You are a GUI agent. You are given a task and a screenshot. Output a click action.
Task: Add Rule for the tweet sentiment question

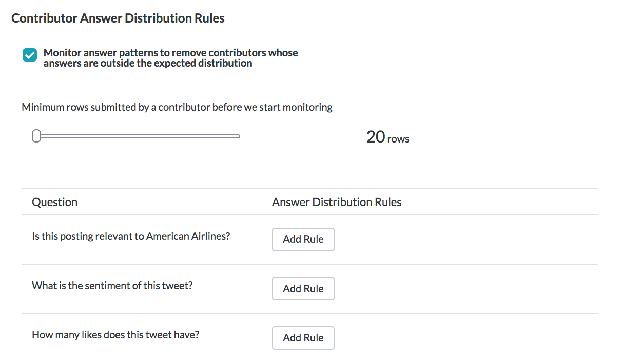[303, 289]
